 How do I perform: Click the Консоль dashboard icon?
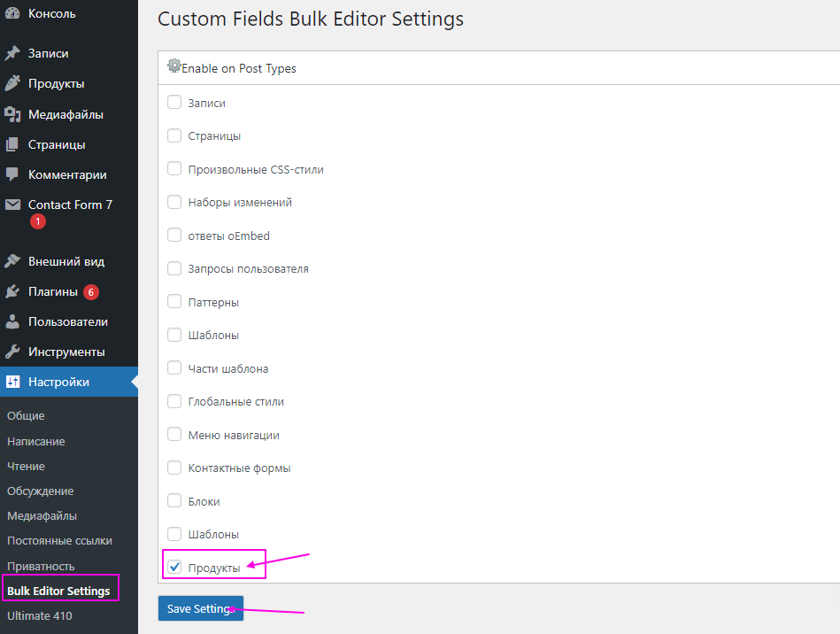pos(12,13)
